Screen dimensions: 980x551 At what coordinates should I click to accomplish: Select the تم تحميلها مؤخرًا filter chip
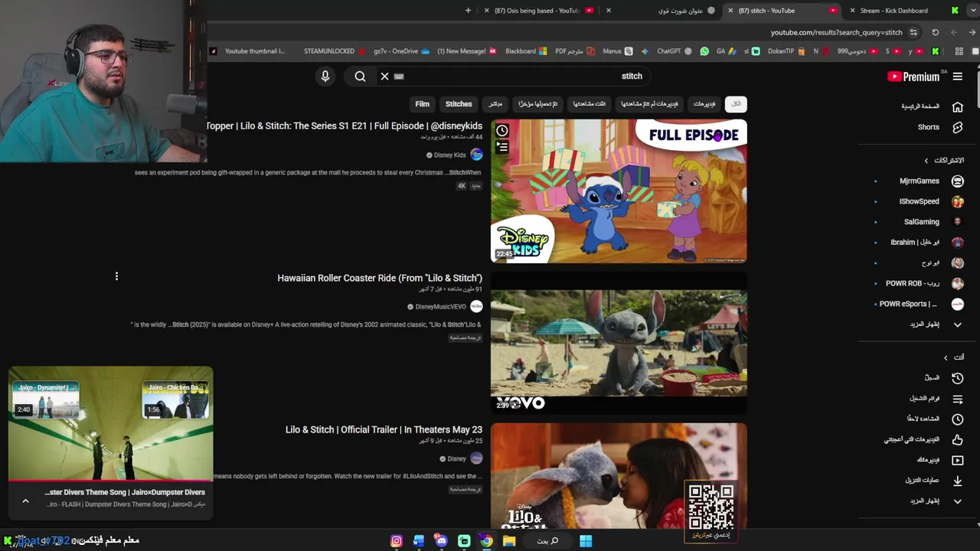[538, 104]
